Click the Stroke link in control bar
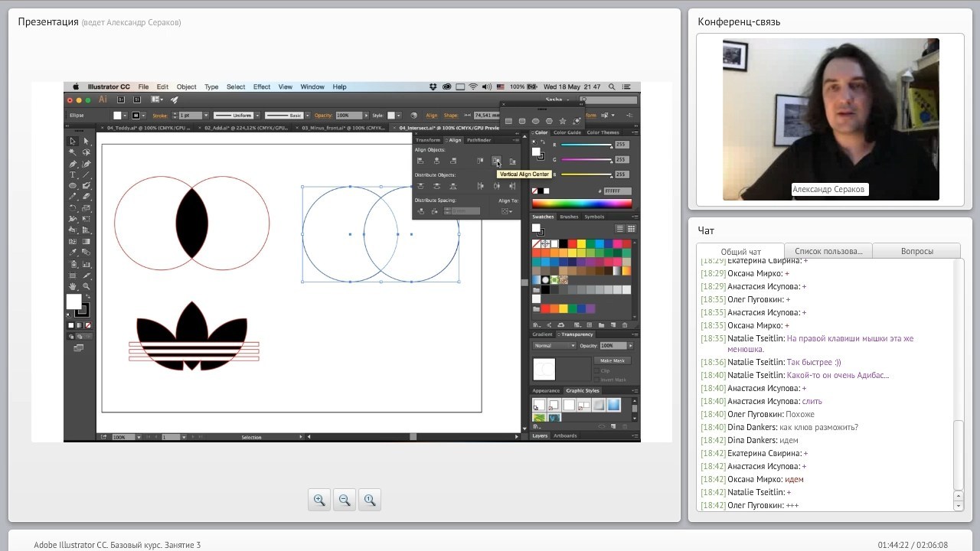The width and height of the screenshot is (980, 551). 160,116
